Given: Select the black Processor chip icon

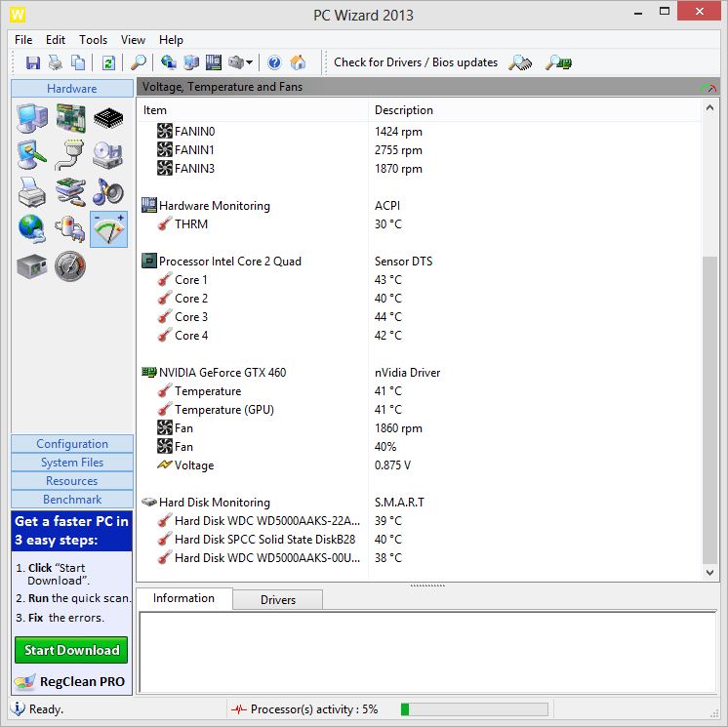Looking at the screenshot, I should 108,118.
